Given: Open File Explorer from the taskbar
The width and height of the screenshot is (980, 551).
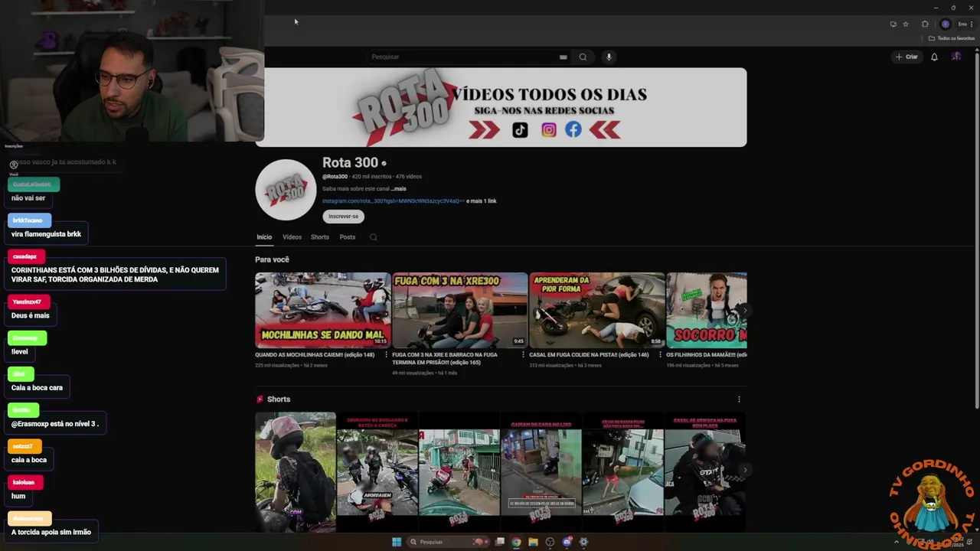Looking at the screenshot, I should (x=533, y=542).
